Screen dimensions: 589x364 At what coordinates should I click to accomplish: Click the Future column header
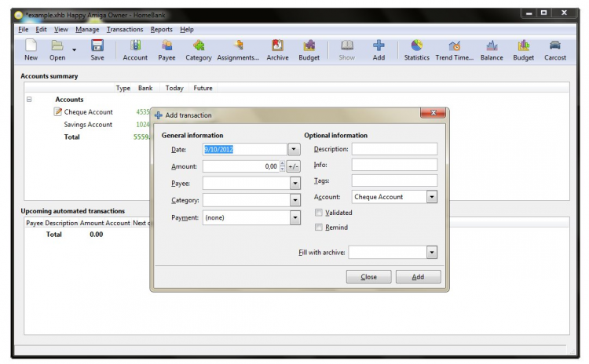[203, 88]
